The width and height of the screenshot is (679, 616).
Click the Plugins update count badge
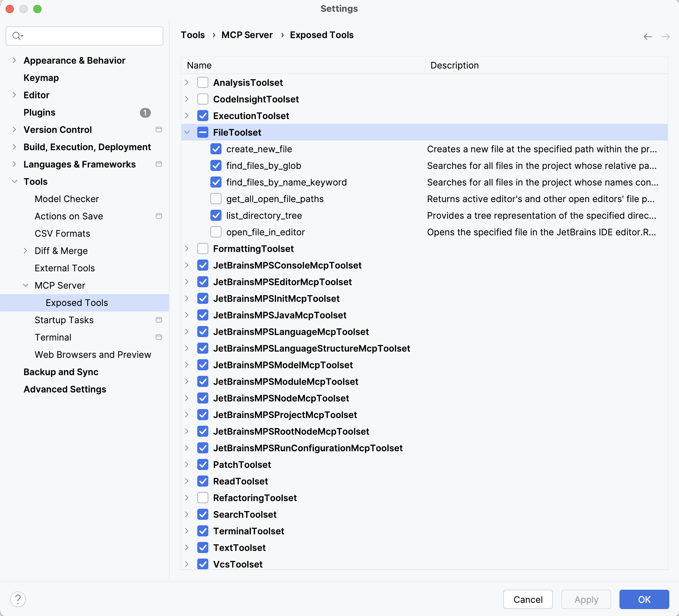point(145,113)
